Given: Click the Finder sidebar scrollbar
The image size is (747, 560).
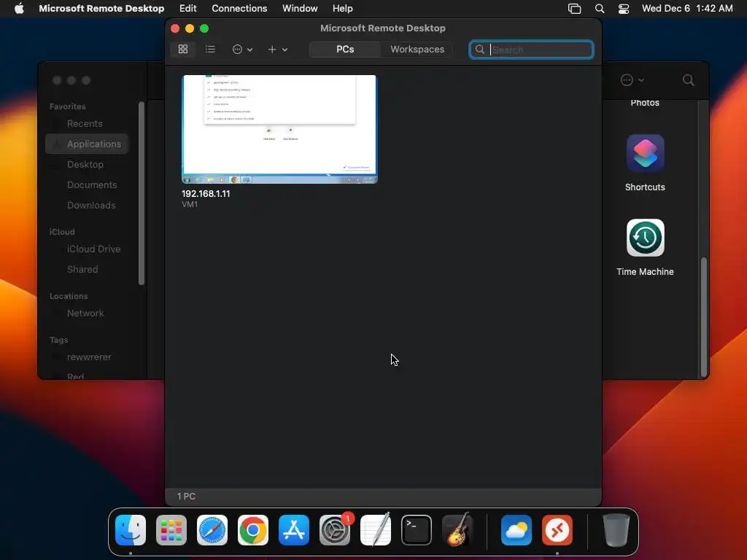Looking at the screenshot, I should click(x=141, y=192).
